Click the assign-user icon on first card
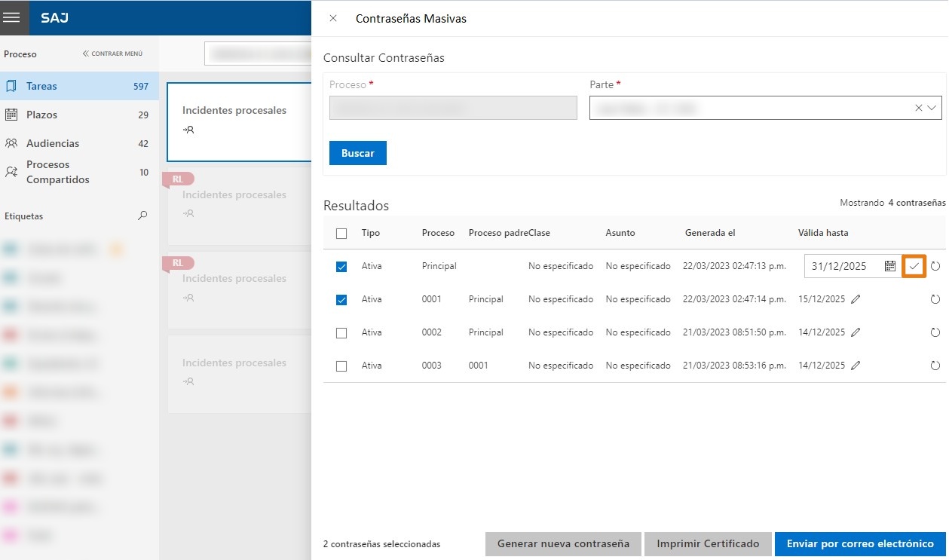 (188, 130)
